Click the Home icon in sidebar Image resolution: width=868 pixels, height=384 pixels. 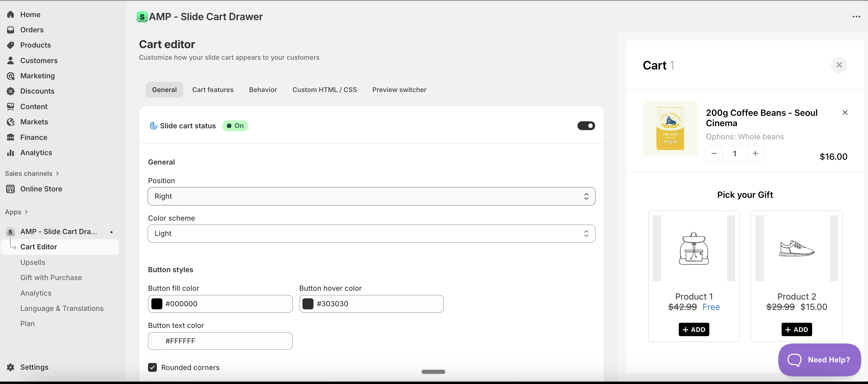pyautogui.click(x=10, y=14)
